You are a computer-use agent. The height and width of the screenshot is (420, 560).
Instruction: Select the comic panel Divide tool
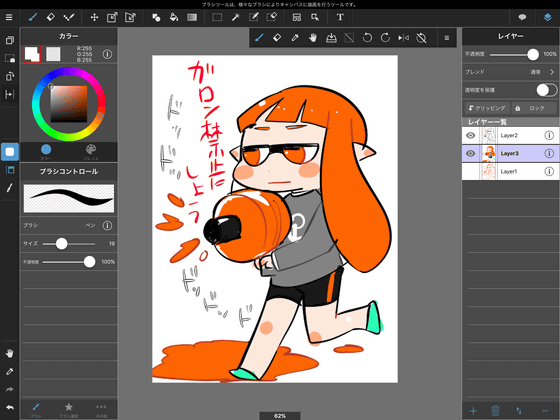tap(297, 17)
